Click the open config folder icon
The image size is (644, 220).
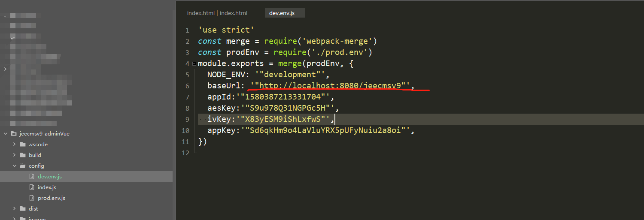[x=22, y=166]
